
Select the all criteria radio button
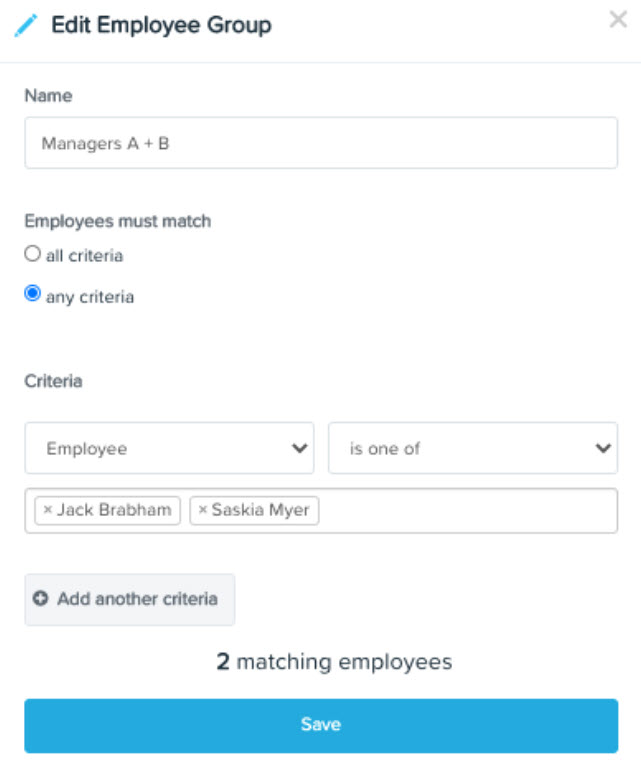pyautogui.click(x=32, y=253)
